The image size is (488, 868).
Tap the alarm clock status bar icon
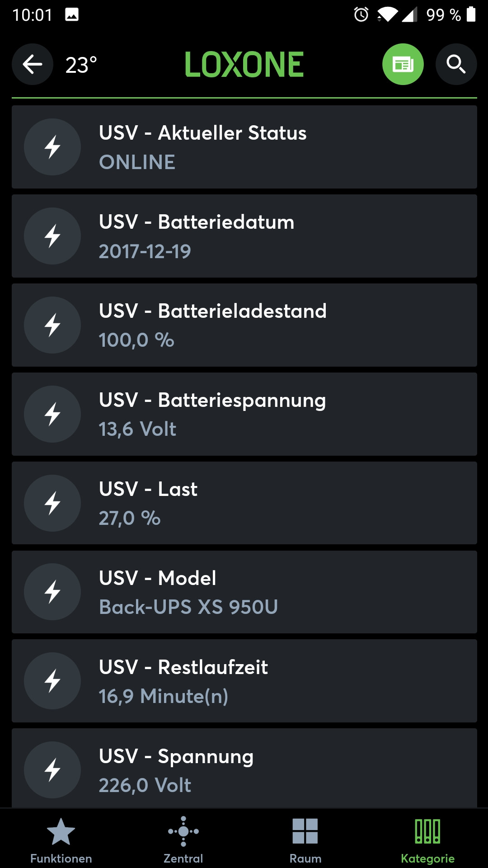(x=361, y=14)
